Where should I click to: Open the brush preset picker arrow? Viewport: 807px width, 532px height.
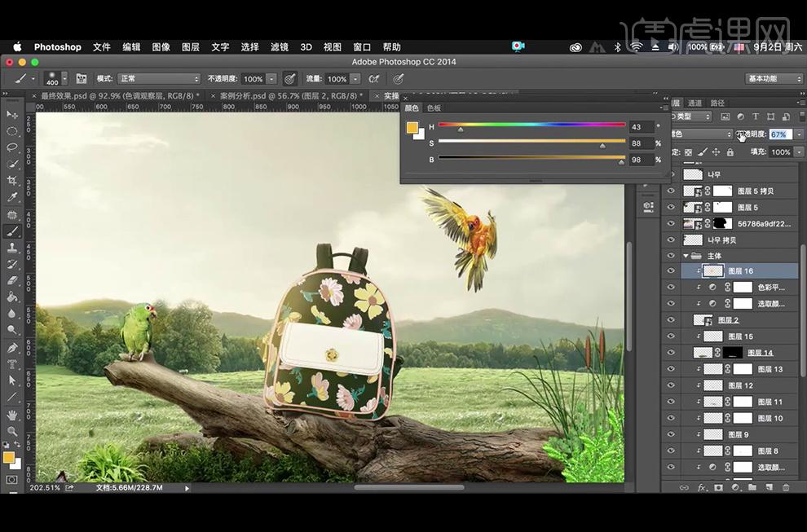(x=64, y=79)
